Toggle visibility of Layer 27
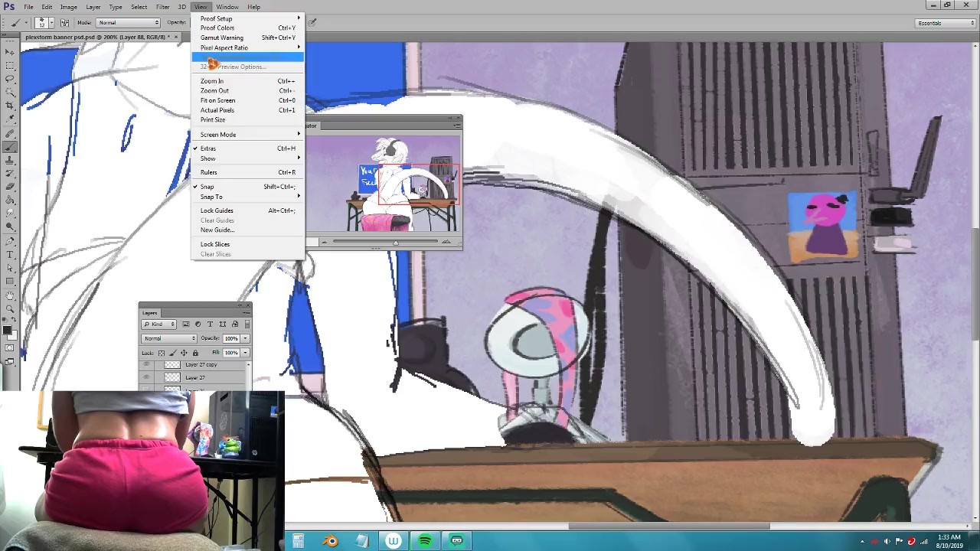This screenshot has width=980, height=551. (x=146, y=377)
